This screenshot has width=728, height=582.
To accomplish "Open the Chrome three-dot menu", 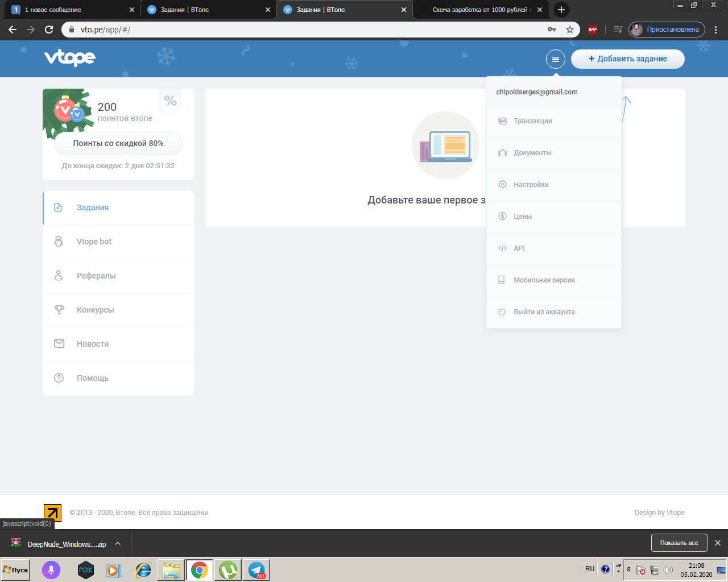I will point(717,30).
